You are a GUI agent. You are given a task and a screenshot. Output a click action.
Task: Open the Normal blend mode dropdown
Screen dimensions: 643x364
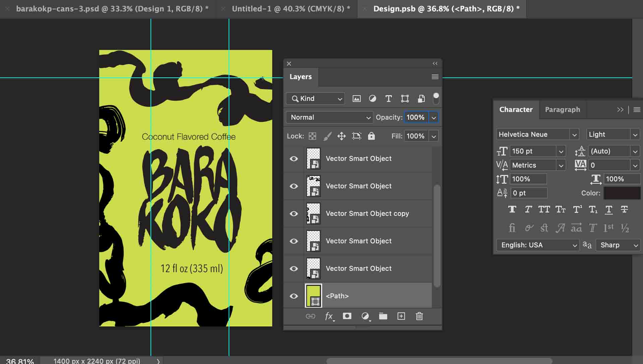click(x=330, y=117)
